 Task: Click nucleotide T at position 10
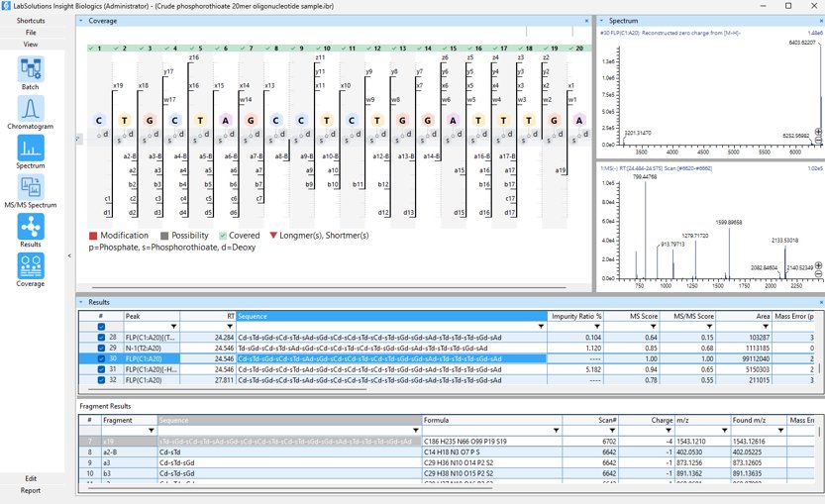pyautogui.click(x=326, y=121)
